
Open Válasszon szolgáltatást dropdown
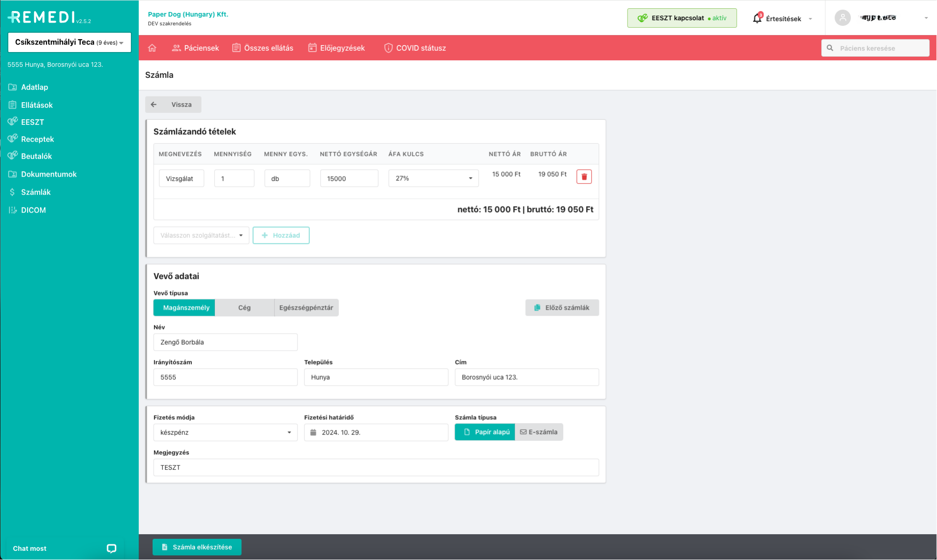pos(201,236)
